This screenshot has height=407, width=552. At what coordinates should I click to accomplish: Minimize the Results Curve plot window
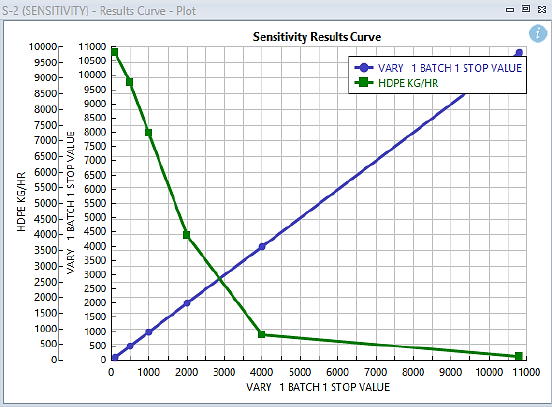click(x=510, y=10)
